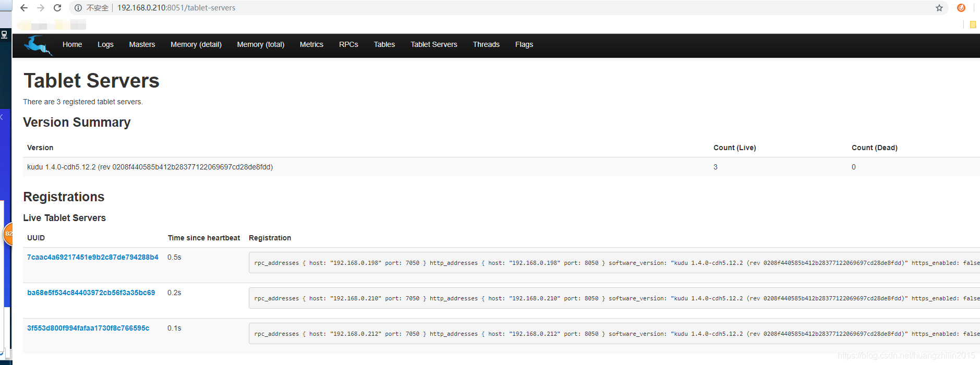
Task: Bookmark this page with star icon
Action: coord(939,8)
